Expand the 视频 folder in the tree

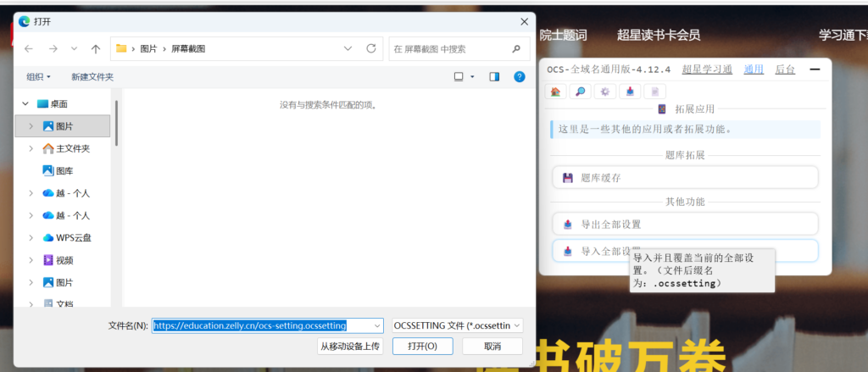31,260
